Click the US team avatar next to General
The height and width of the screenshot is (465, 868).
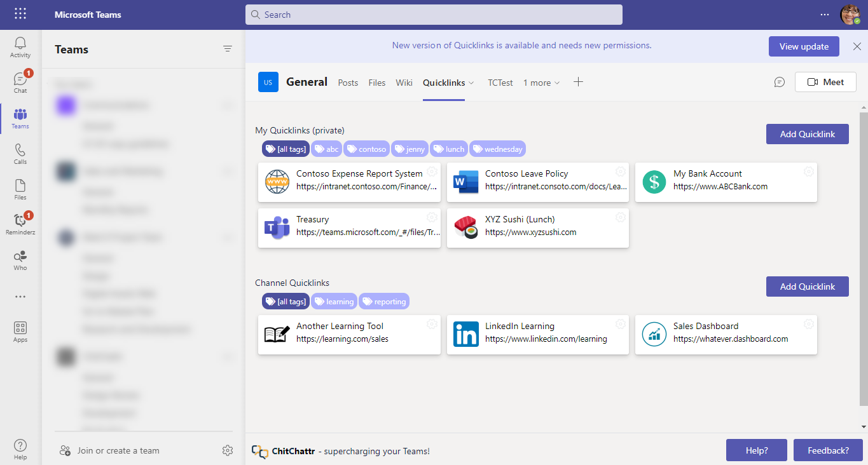[x=268, y=82]
